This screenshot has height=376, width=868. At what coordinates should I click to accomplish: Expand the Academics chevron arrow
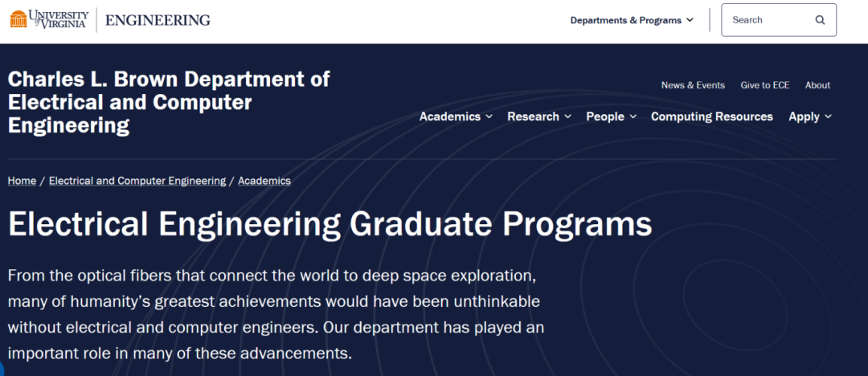(x=489, y=116)
